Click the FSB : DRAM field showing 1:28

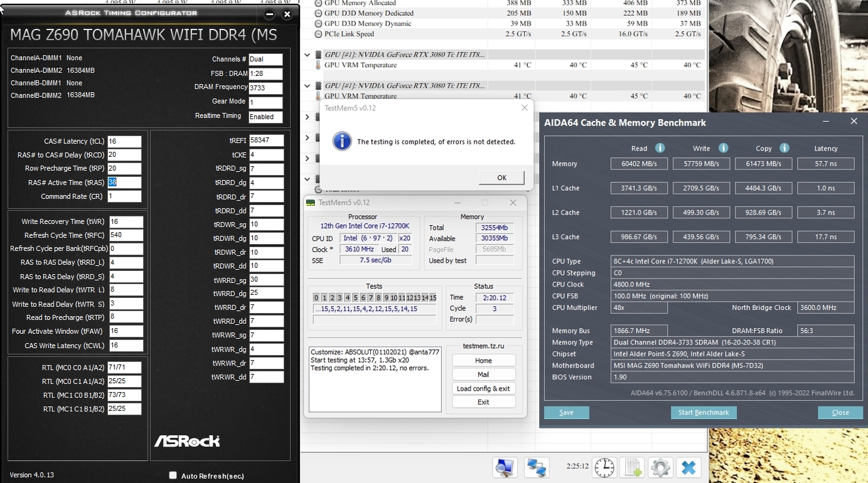pos(265,74)
